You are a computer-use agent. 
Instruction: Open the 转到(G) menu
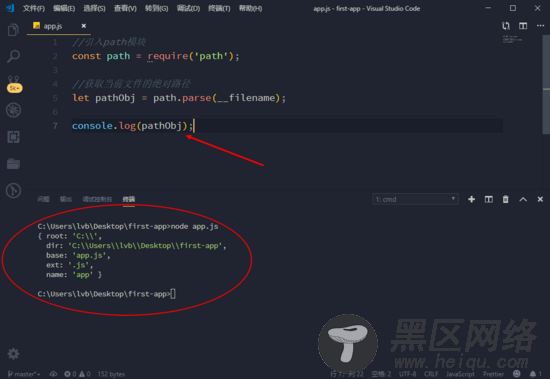[x=156, y=8]
